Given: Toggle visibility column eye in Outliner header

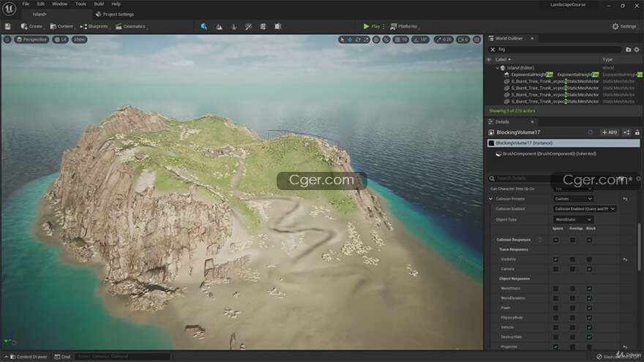Looking at the screenshot, I should coord(489,59).
